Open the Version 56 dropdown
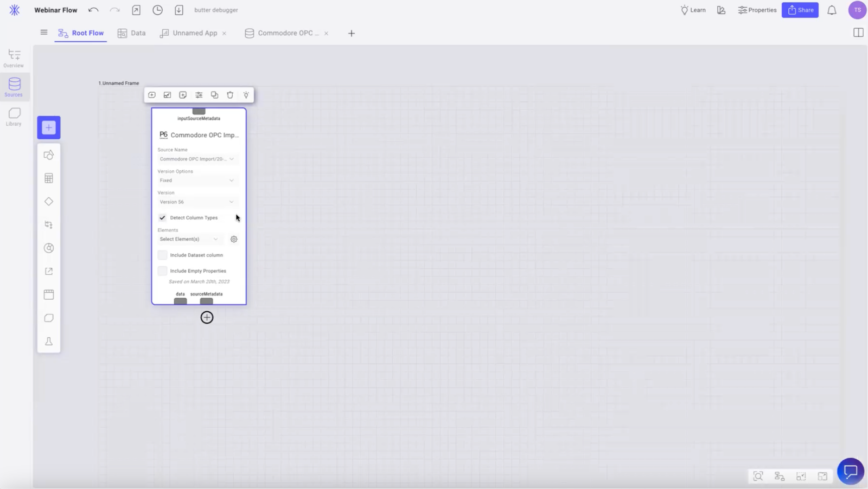This screenshot has height=489, width=868. point(197,202)
